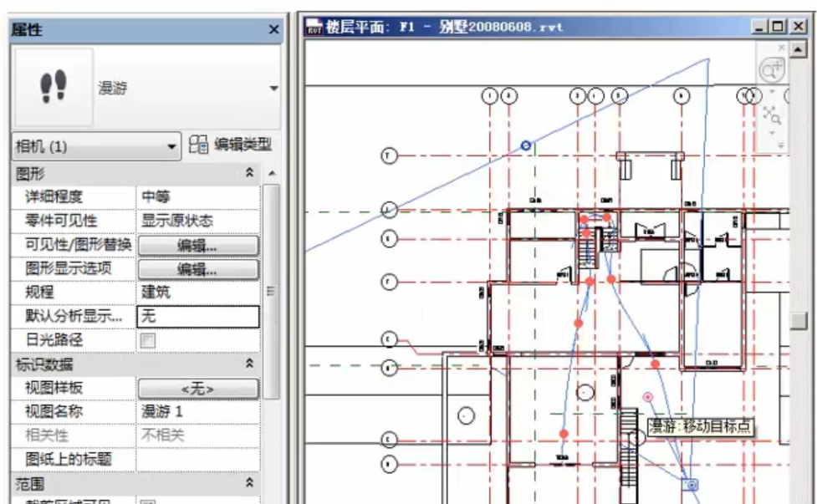Click the 图形显示选项 编辑 button
Viewport: 817px width, 504px height.
[197, 269]
